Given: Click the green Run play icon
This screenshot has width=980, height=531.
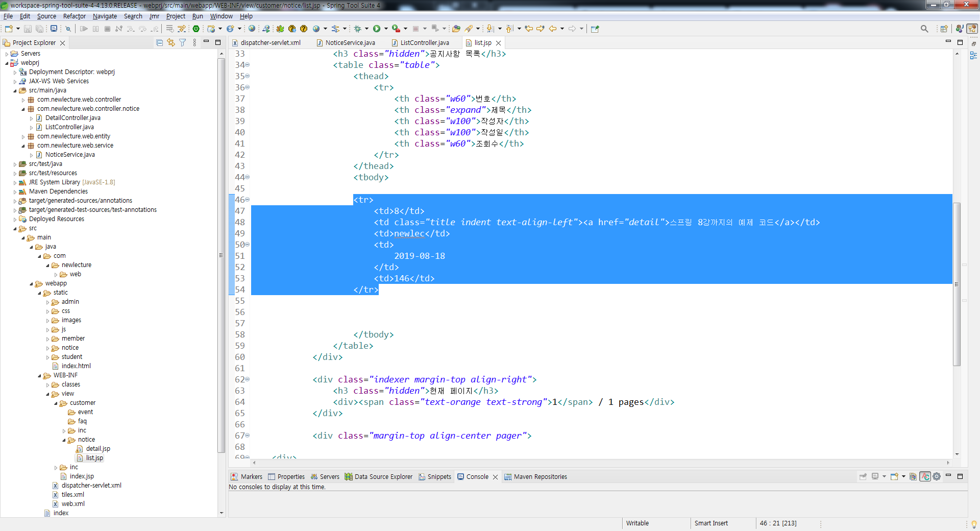Looking at the screenshot, I should point(377,29).
